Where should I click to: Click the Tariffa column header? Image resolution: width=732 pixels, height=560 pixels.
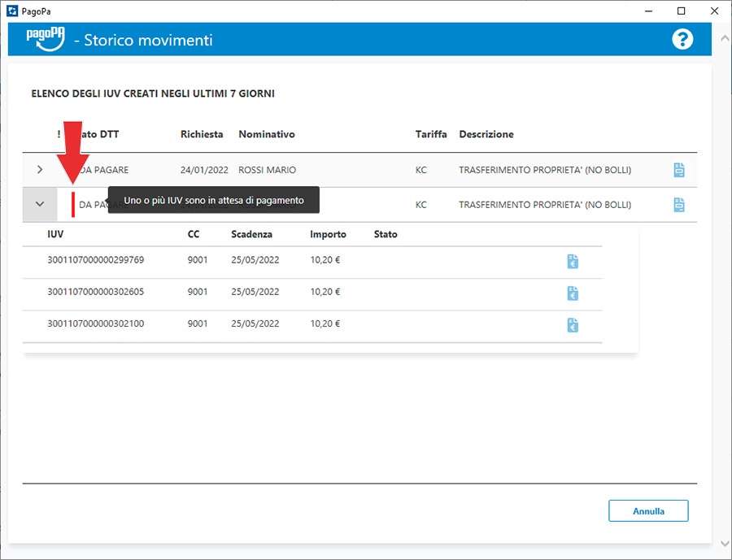(430, 134)
